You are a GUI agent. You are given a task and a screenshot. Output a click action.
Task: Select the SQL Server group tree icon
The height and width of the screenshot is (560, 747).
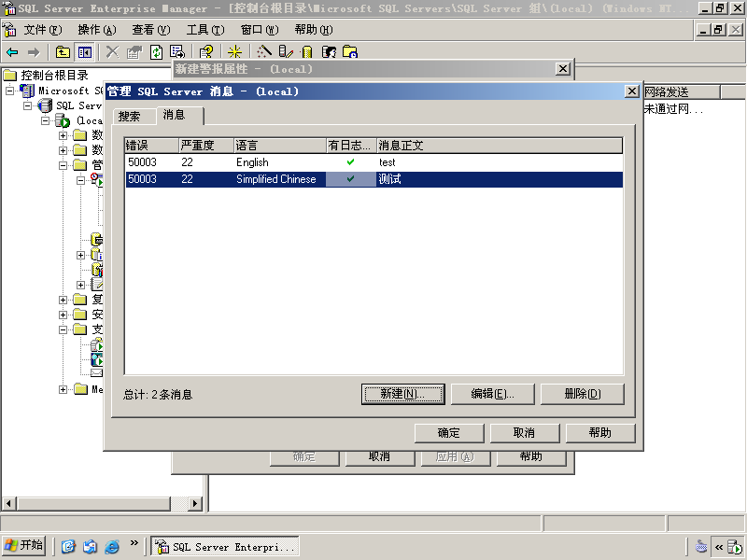coord(45,105)
